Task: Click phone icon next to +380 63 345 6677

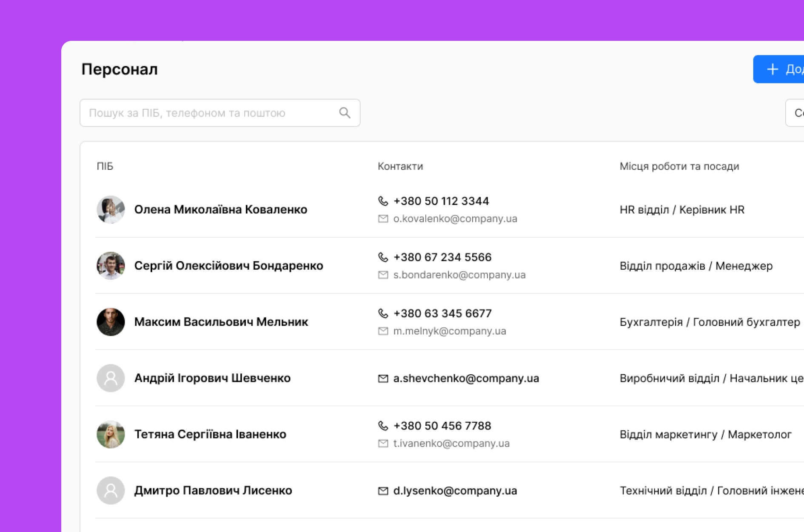Action: click(383, 313)
